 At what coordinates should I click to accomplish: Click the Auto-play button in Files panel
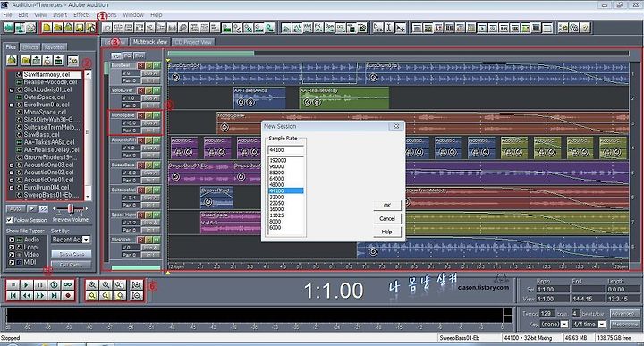(15, 209)
